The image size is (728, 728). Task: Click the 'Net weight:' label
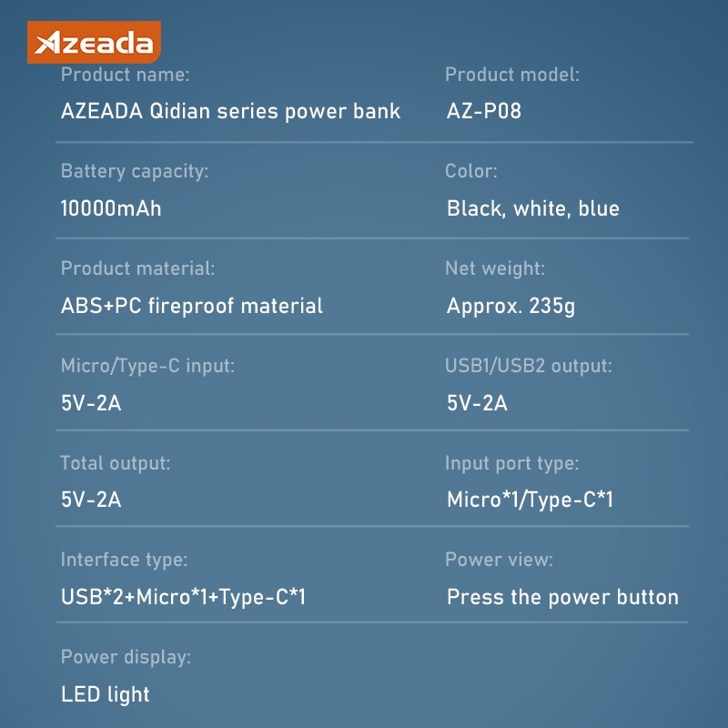[x=494, y=268]
